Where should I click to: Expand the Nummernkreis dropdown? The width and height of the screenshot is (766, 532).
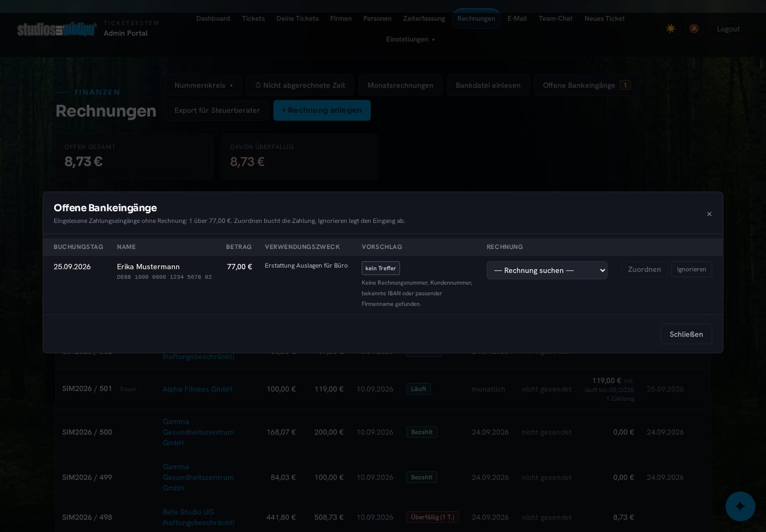click(204, 85)
